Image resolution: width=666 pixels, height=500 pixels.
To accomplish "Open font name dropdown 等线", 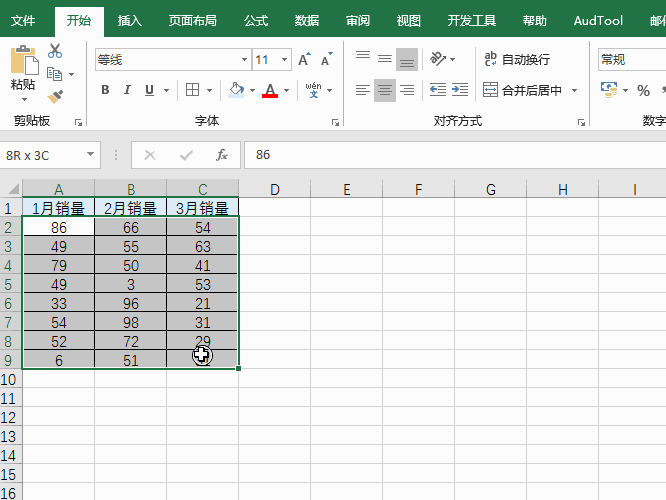I will click(x=244, y=59).
